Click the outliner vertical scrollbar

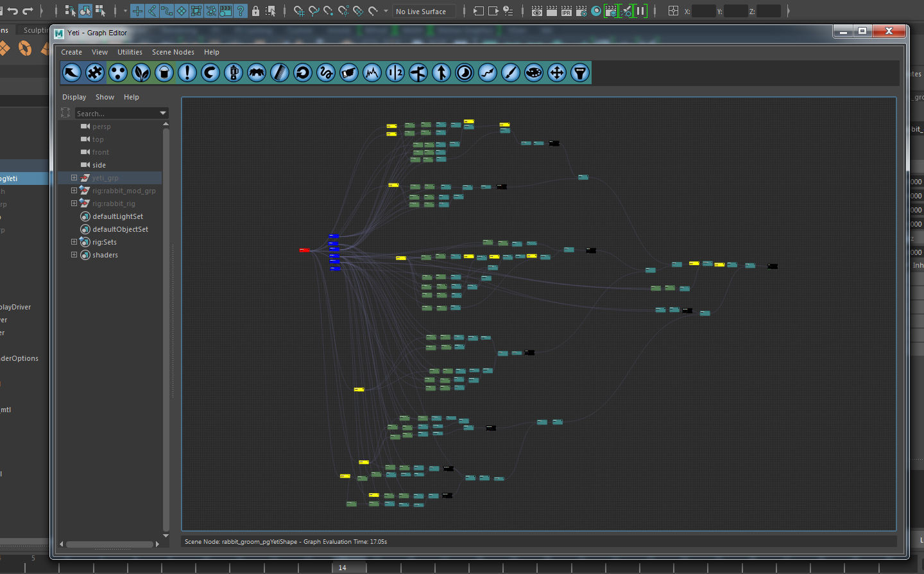[x=166, y=329]
